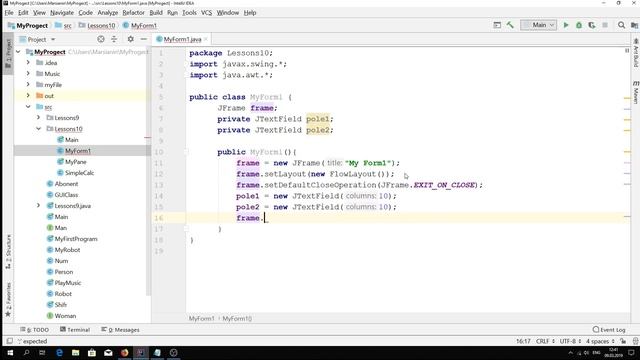Open Project panel settings gear
The image size is (640, 360).
(131, 39)
